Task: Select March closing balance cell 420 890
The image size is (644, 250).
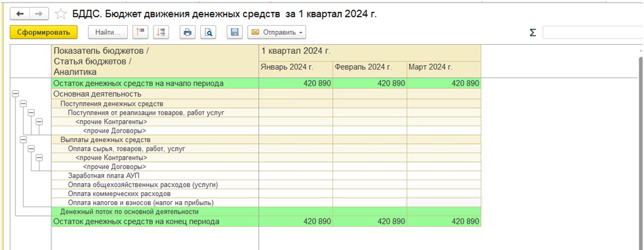Action: 444,222
